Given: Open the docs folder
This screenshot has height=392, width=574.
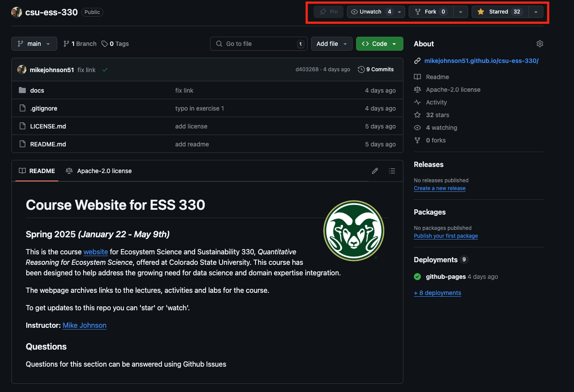Looking at the screenshot, I should [37, 90].
